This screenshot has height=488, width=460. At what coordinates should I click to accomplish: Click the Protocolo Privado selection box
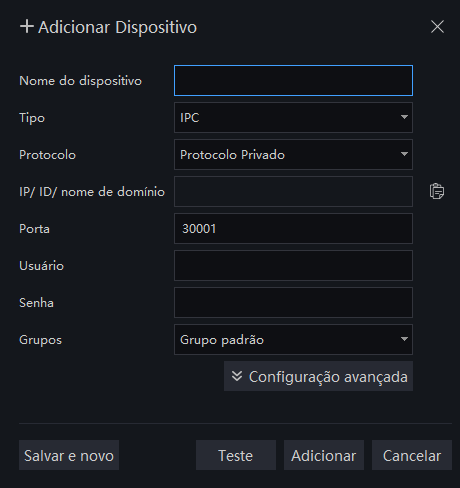click(293, 155)
